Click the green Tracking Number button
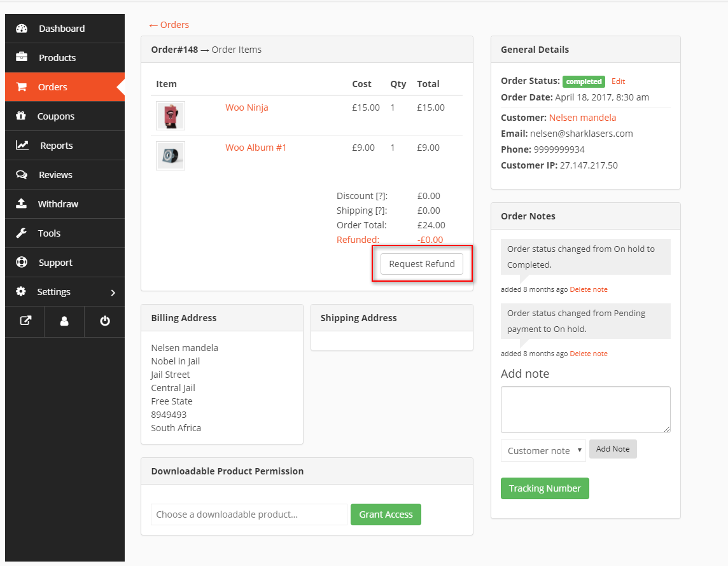Image resolution: width=728 pixels, height=566 pixels. tap(545, 488)
